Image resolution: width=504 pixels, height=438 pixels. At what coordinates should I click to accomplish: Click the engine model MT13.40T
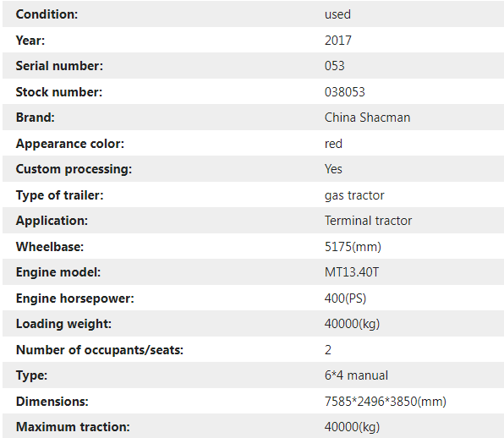click(351, 272)
